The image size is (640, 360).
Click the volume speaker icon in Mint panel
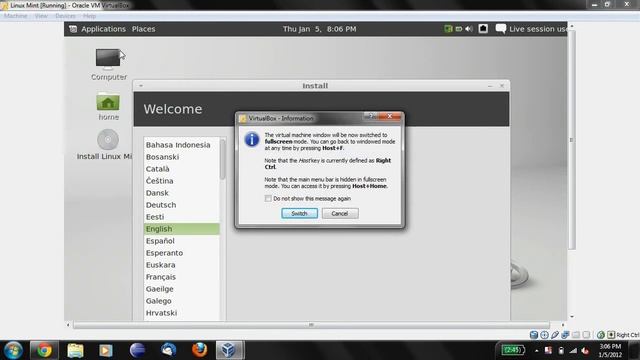pos(469,29)
